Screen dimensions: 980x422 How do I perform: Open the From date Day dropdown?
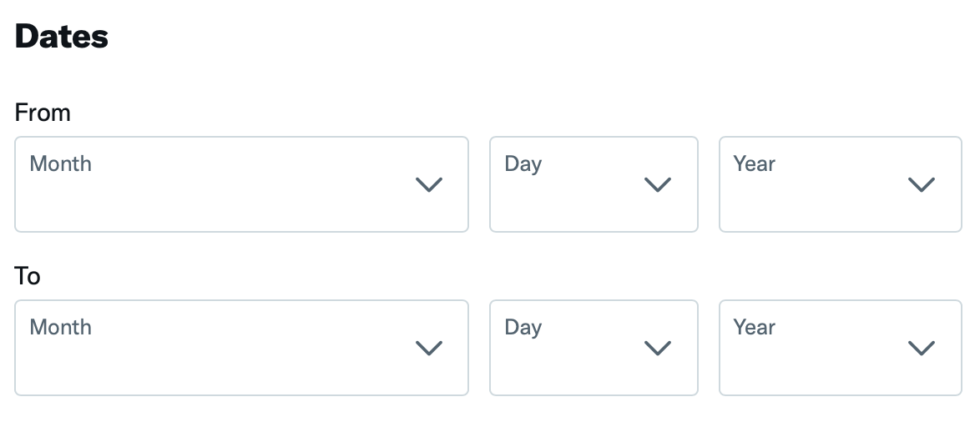(593, 184)
